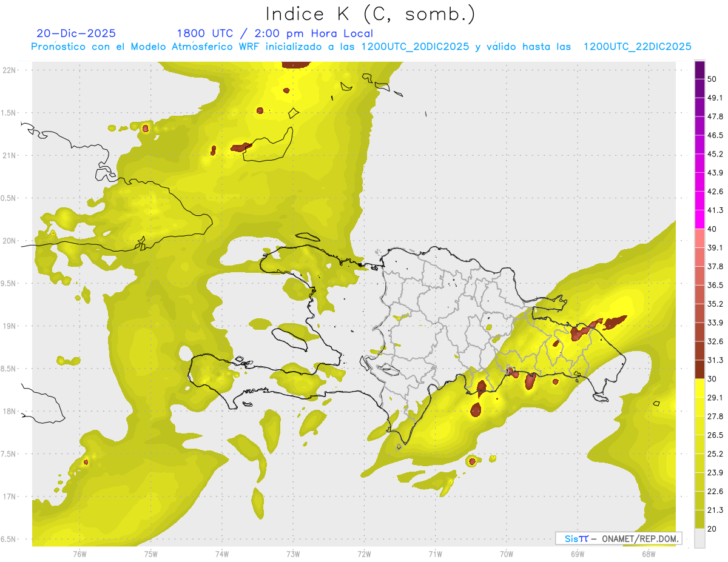728x562 pixels.
Task: Click legend value '39.1'
Action: [x=715, y=248]
